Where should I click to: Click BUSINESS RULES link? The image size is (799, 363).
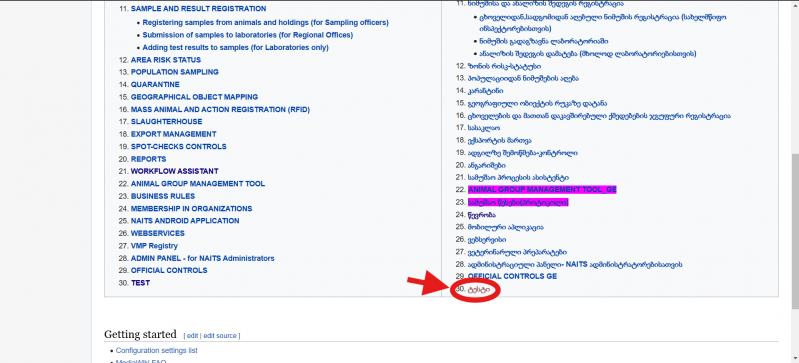[x=163, y=196]
